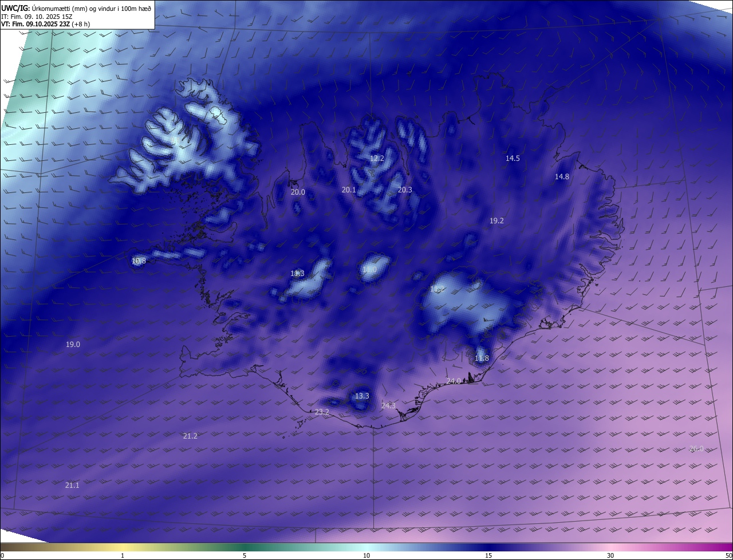Click the colorbar tick label 1
The width and height of the screenshot is (733, 560).
coord(123,555)
